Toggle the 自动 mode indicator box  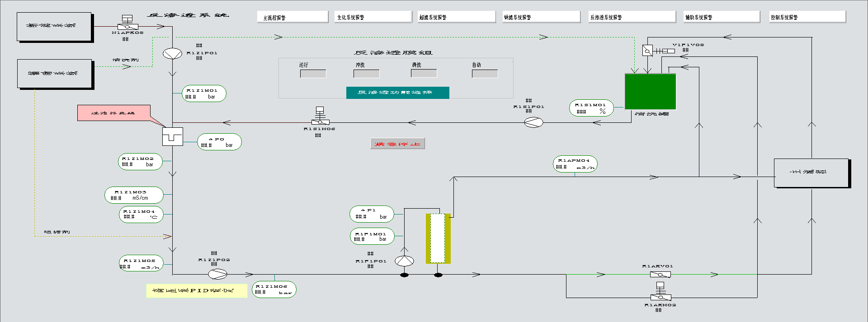(x=485, y=74)
